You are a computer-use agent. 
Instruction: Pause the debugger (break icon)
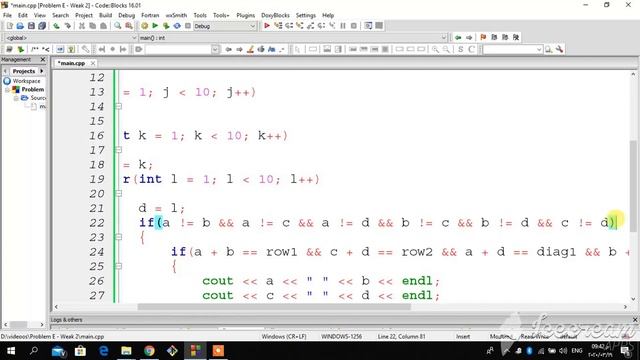(x=343, y=26)
